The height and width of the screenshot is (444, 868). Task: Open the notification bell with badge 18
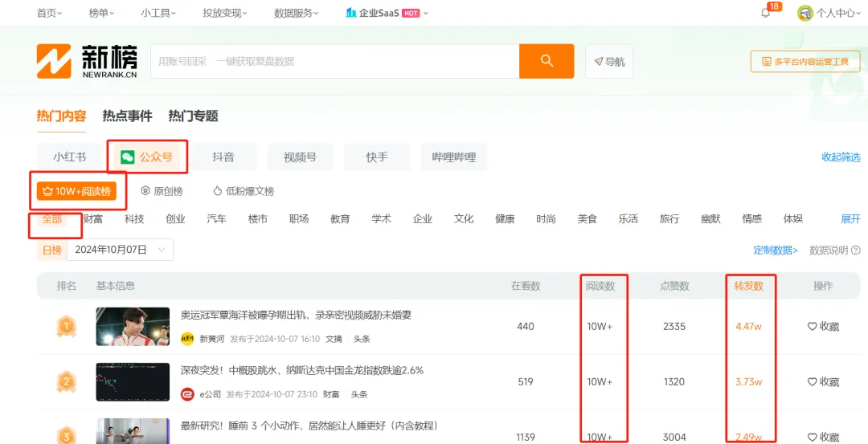click(766, 14)
